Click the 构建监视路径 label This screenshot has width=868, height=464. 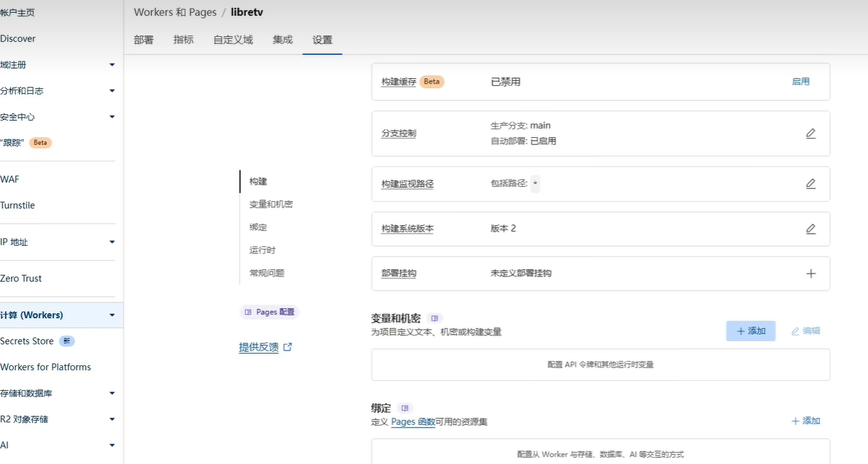[x=407, y=184]
